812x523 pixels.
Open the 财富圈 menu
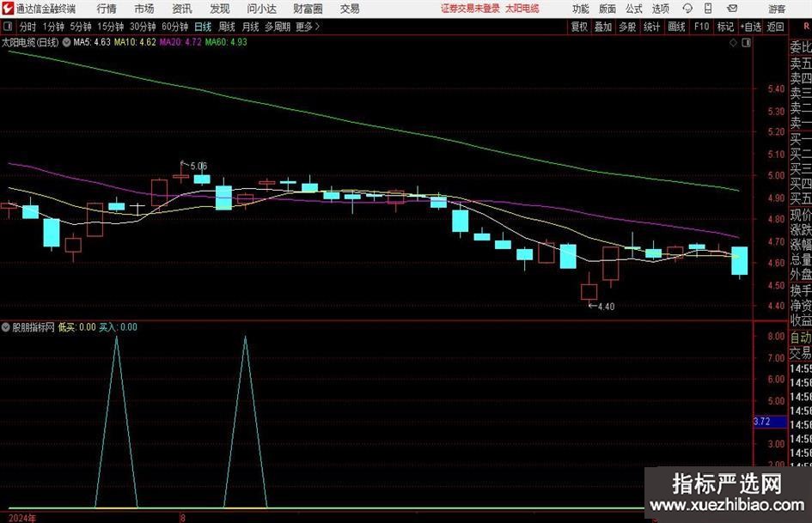point(308,9)
